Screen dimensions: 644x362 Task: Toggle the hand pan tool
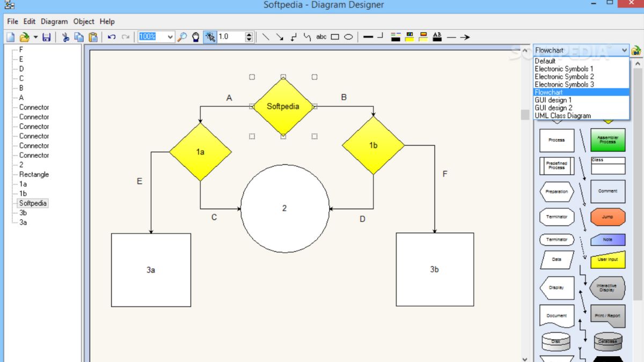pyautogui.click(x=196, y=37)
